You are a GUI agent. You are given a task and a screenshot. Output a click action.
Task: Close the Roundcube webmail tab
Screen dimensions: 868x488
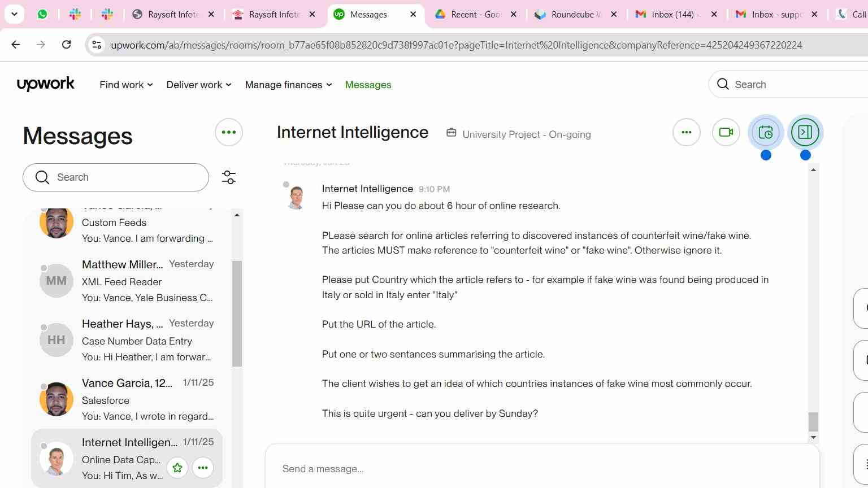click(614, 14)
